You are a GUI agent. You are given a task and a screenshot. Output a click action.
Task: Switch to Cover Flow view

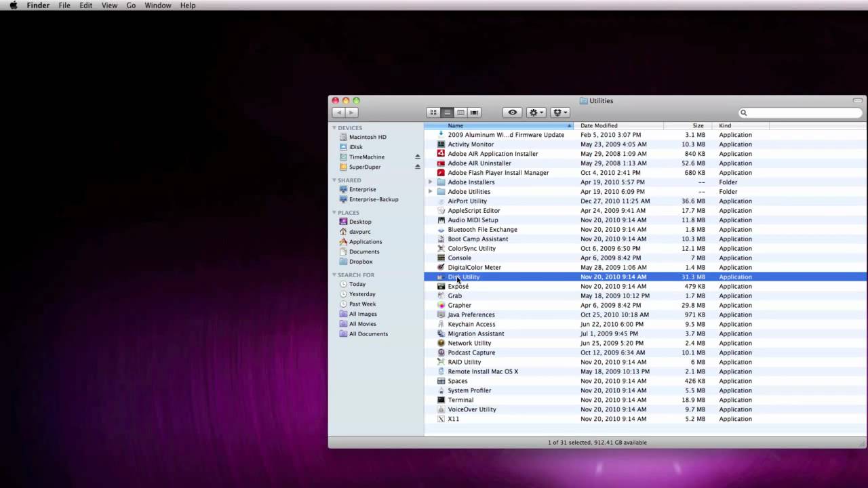tap(475, 113)
